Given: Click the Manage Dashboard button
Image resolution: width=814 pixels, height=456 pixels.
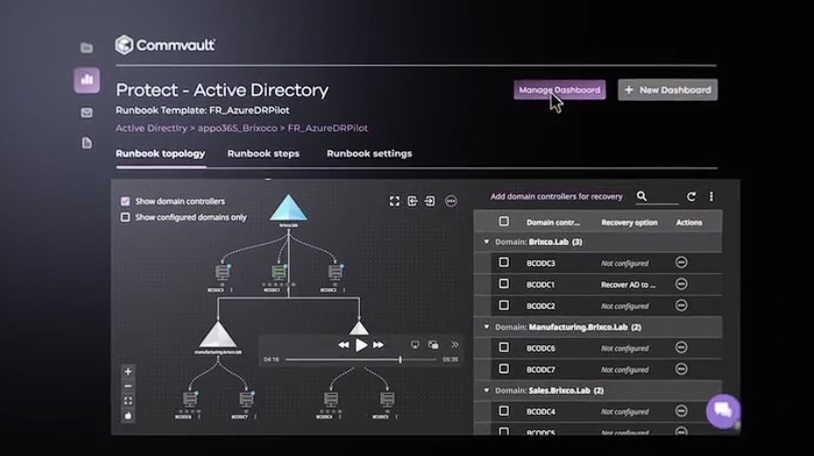Looking at the screenshot, I should 560,90.
